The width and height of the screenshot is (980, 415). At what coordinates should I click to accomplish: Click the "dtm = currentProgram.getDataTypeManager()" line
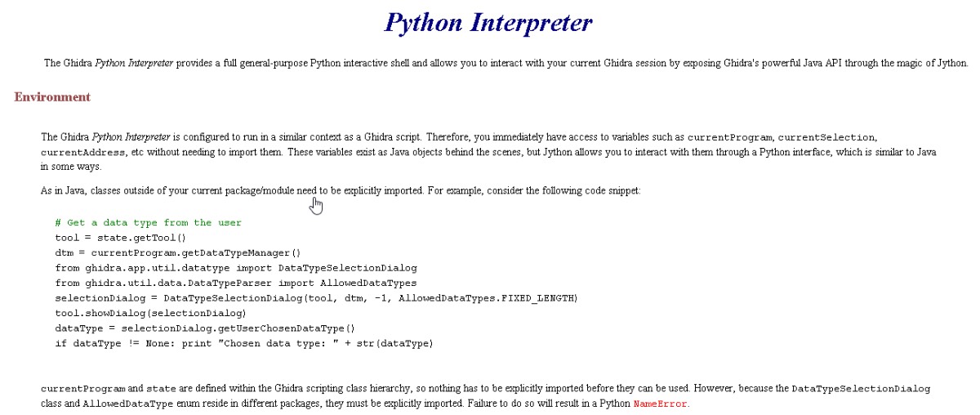tap(177, 253)
